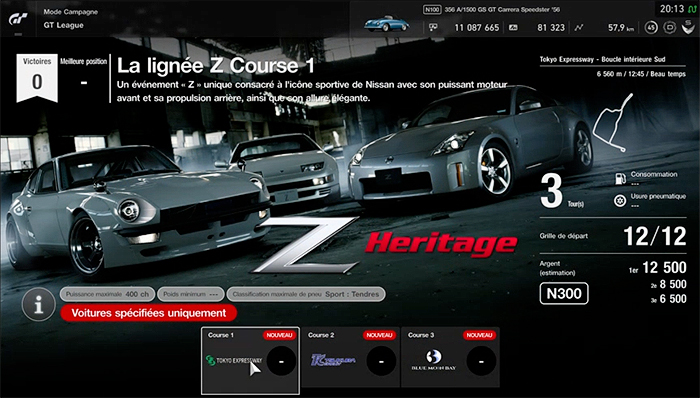Image resolution: width=700 pixels, height=398 pixels.
Task: Click the 1er 12 500 prize amount
Action: click(x=658, y=267)
